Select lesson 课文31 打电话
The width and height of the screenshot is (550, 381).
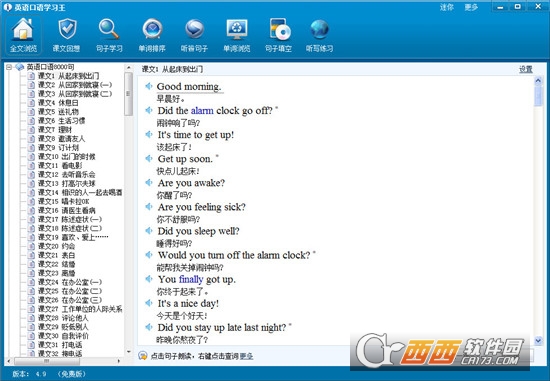[x=60, y=345]
